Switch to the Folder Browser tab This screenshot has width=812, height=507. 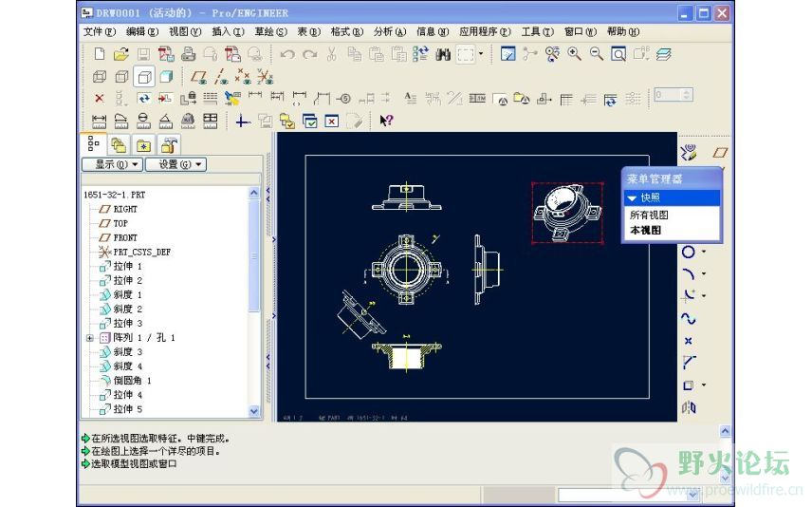coord(119,145)
